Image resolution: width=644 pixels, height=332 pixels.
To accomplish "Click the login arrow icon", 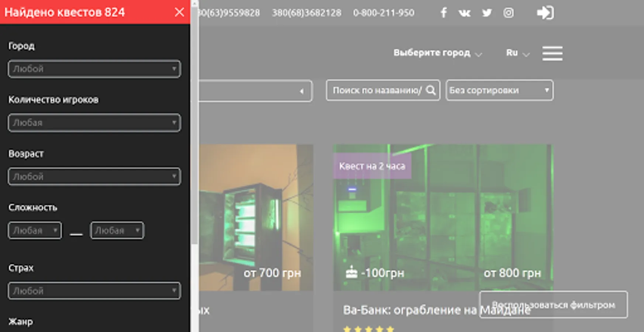I will click(x=545, y=13).
